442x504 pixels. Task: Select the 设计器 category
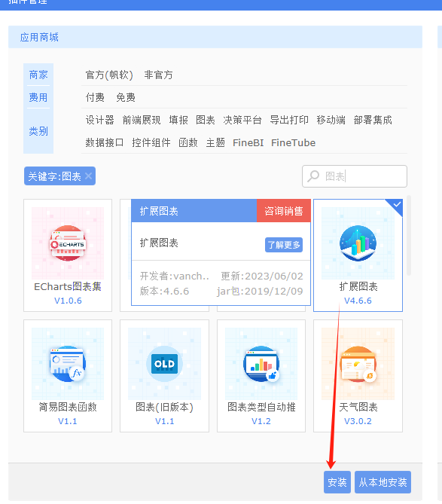[x=99, y=120]
